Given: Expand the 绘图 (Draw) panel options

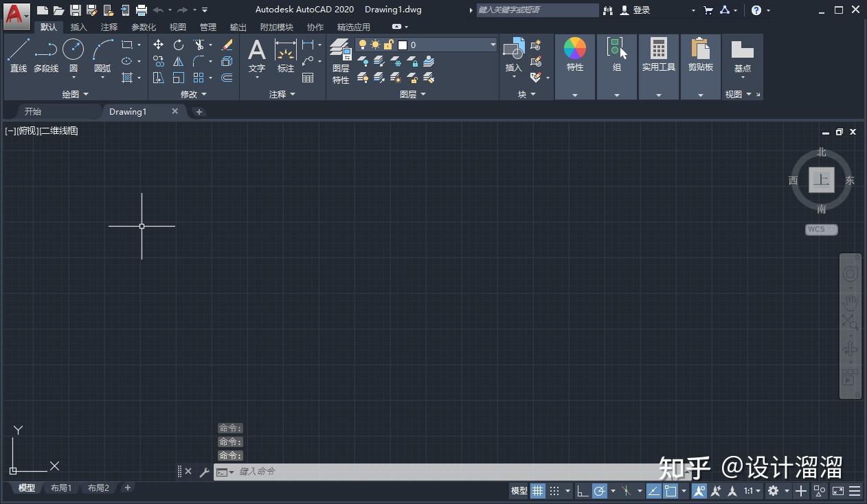Looking at the screenshot, I should [x=86, y=94].
